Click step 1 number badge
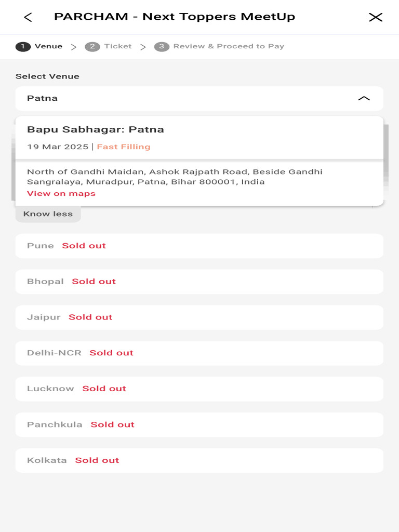 (x=23, y=47)
